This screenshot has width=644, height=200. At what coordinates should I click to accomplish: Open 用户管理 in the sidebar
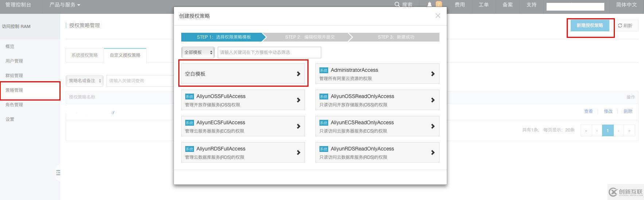coord(14,61)
